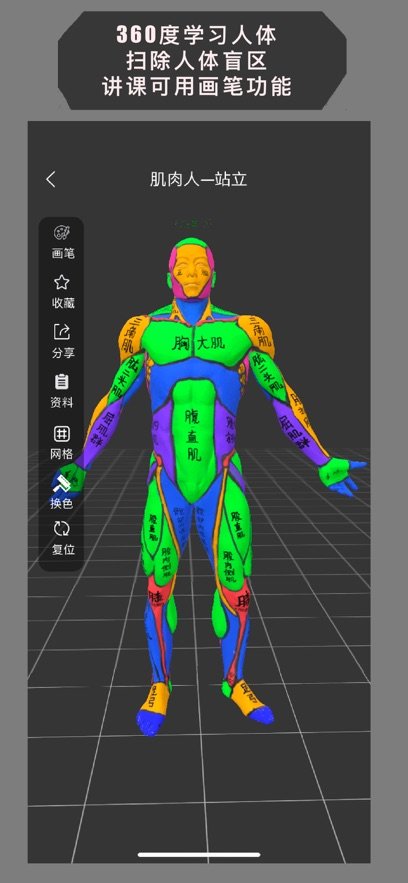This screenshot has height=883, width=408.
Task: Tap the 胸大肌 chest muscle label
Action: 197,342
